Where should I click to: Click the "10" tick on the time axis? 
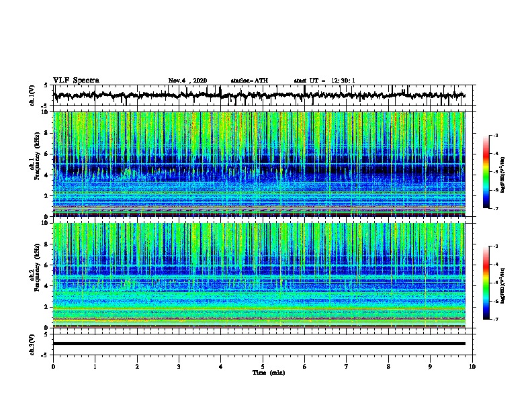tap(472, 367)
